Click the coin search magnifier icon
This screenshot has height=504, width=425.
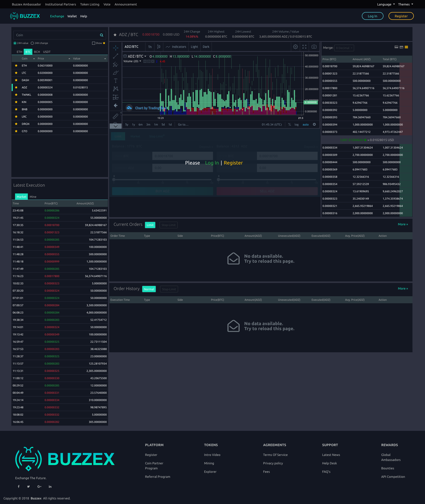(101, 35)
